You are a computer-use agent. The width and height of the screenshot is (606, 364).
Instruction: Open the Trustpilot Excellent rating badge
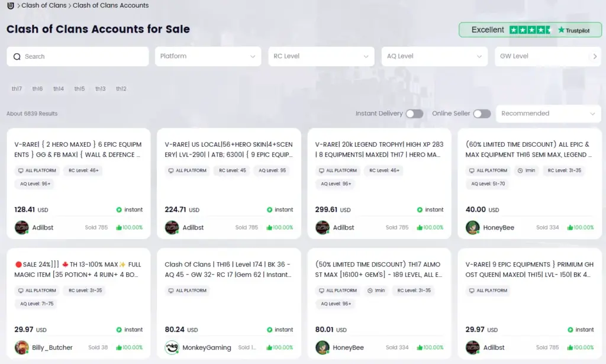coord(530,30)
